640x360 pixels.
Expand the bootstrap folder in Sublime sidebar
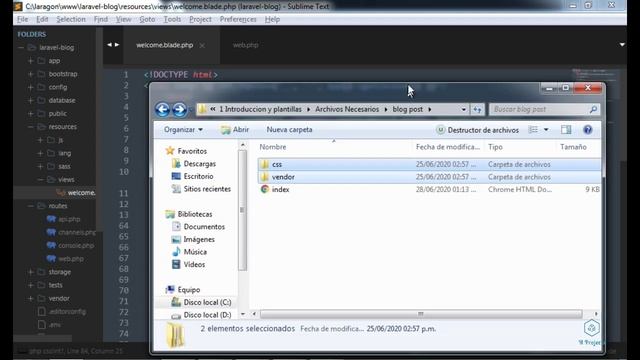click(31, 74)
